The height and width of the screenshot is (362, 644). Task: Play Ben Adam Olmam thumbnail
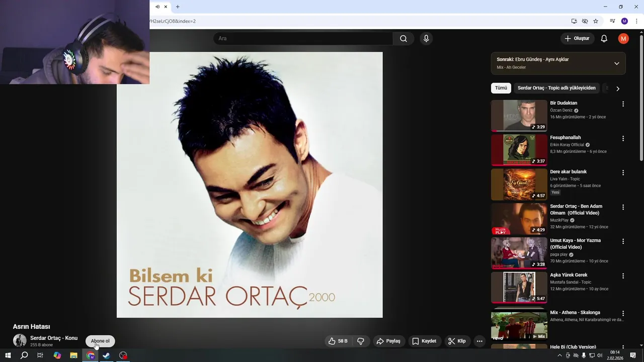(519, 219)
